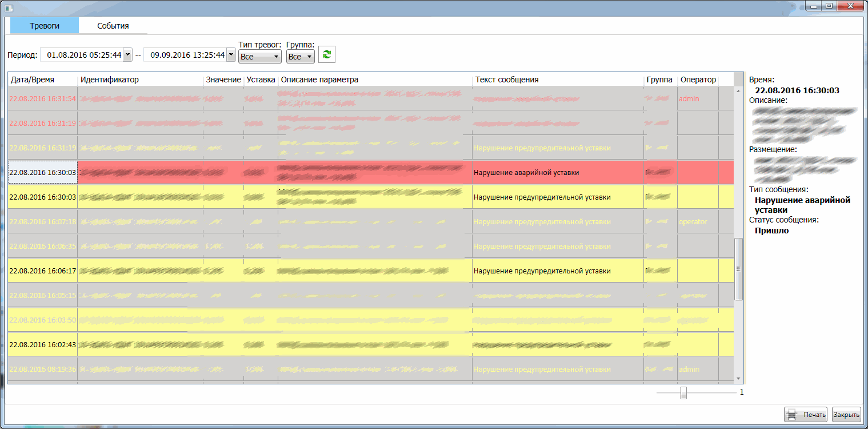Click the table scrollbar up arrow
Viewport: 868px width, 429px height.
[738, 90]
